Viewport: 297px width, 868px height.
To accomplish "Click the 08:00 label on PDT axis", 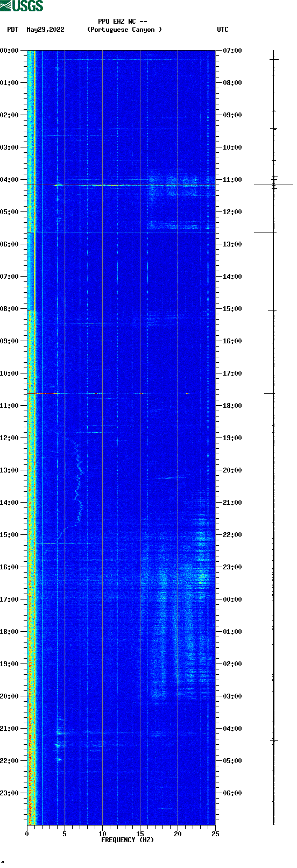I will 10,309.
